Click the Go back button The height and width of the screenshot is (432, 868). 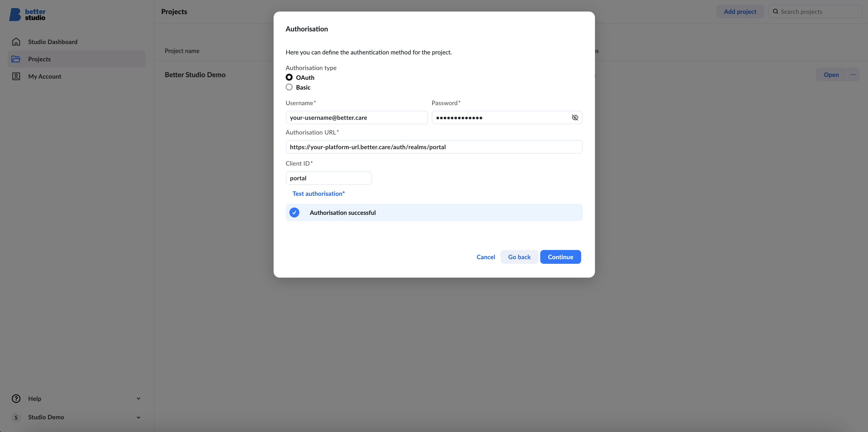pyautogui.click(x=519, y=257)
